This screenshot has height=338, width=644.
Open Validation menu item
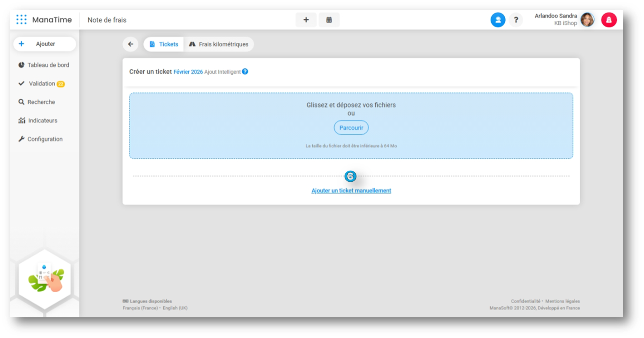pos(42,84)
